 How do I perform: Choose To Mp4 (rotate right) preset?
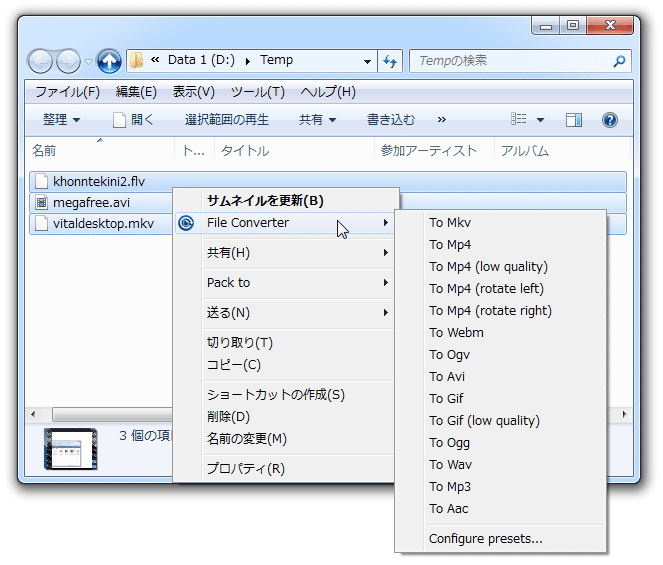tap(500, 311)
